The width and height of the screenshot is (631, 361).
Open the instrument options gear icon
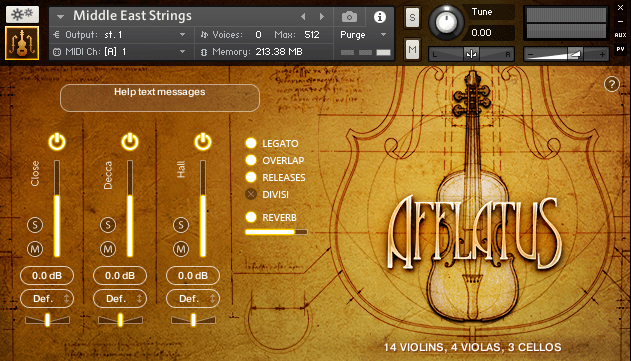(x=23, y=14)
